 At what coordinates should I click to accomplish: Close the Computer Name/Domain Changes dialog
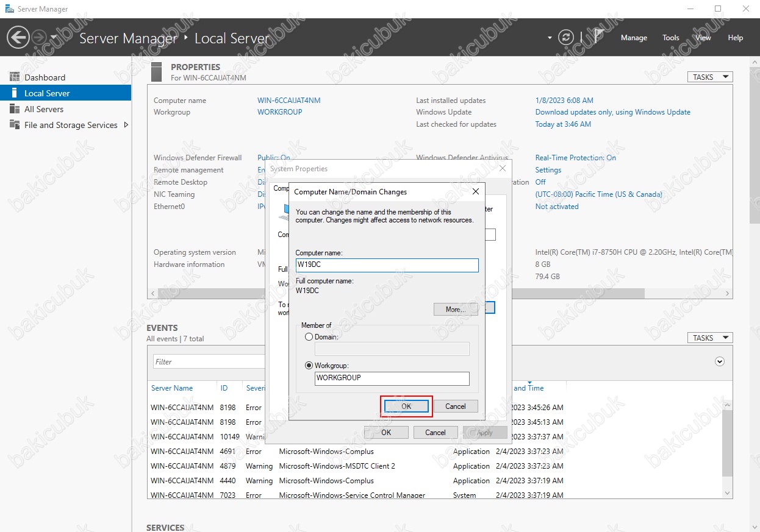click(x=476, y=191)
